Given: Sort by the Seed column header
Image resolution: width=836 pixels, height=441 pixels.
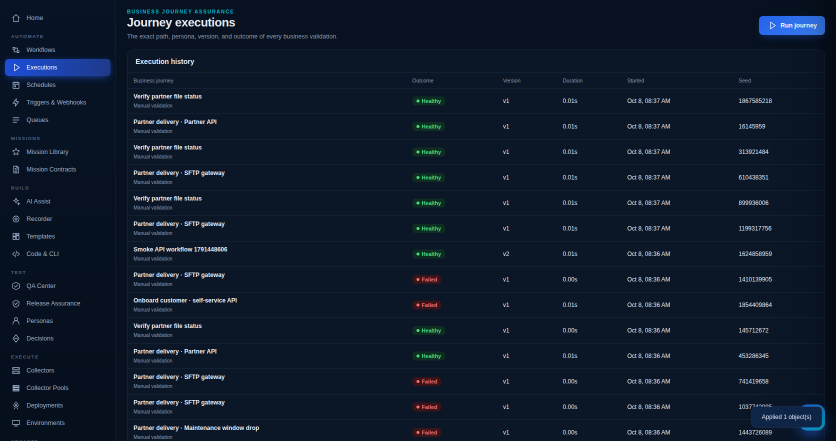Looking at the screenshot, I should (x=745, y=81).
